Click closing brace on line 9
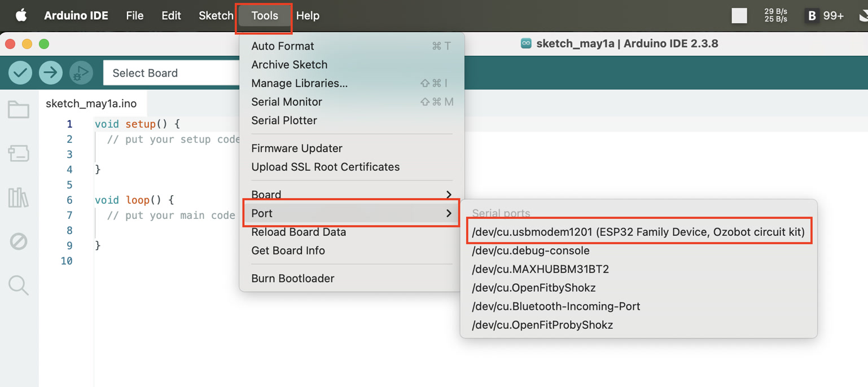 pos(98,246)
